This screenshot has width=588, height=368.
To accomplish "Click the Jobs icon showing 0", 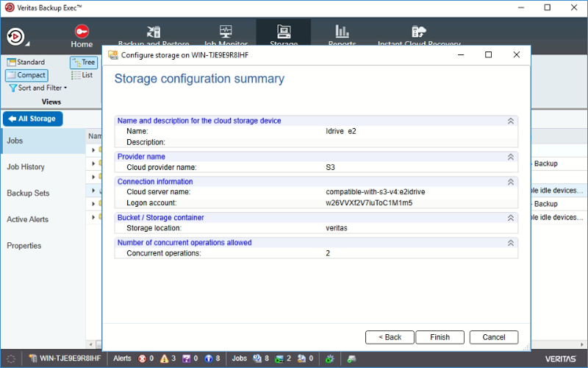I will 301,358.
